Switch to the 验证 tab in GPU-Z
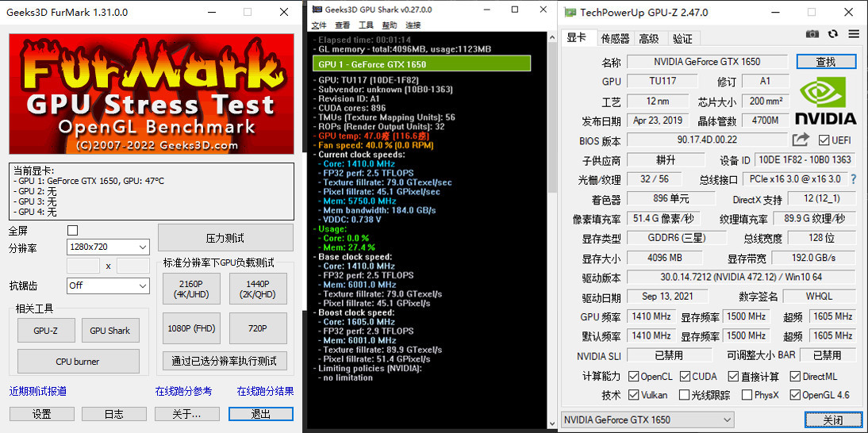868x433 pixels. coord(683,38)
